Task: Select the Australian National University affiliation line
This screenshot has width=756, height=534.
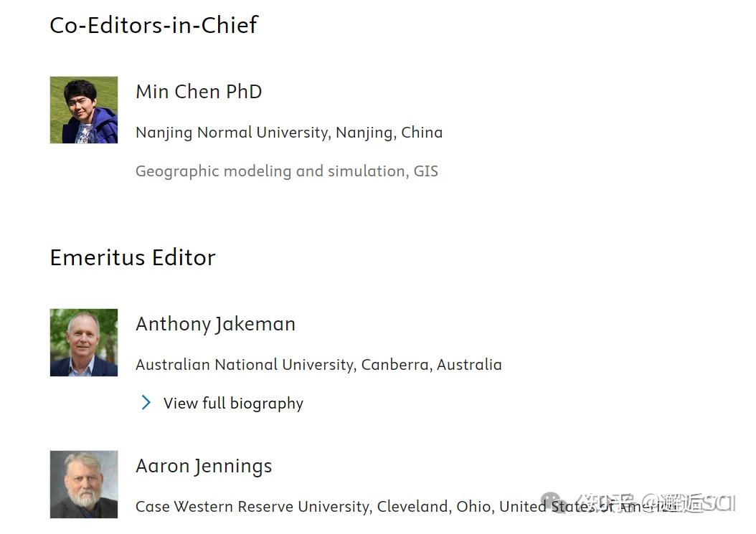Action: tap(318, 365)
